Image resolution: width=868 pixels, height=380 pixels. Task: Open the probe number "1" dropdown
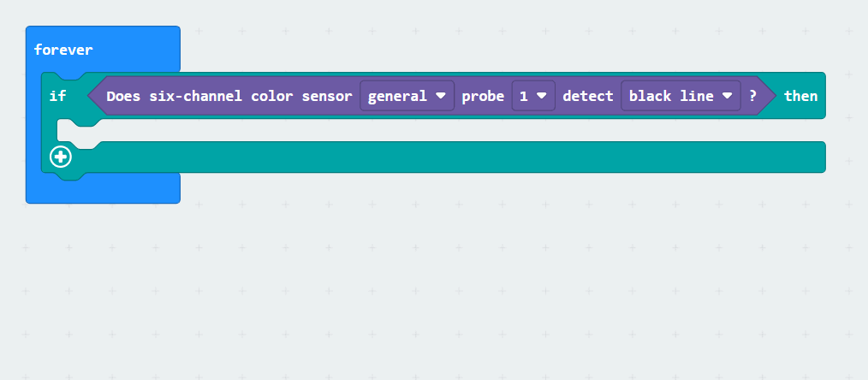point(533,96)
